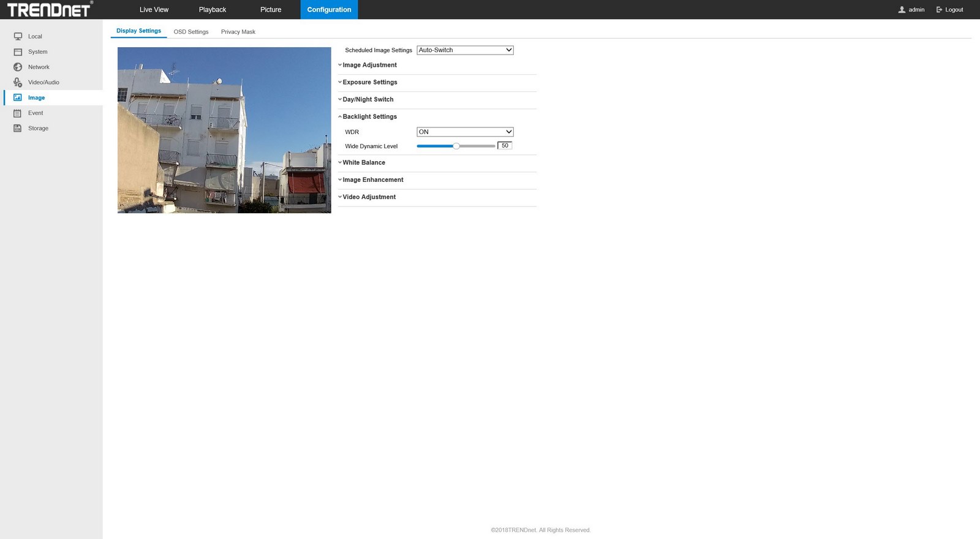Open the Live View tab
980x539 pixels.
154,10
